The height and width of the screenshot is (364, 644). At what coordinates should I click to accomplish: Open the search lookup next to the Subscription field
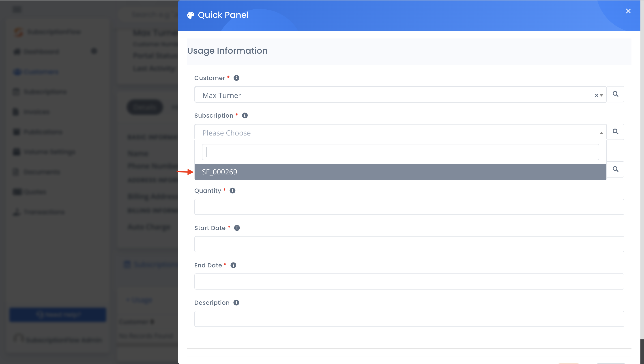pyautogui.click(x=616, y=132)
